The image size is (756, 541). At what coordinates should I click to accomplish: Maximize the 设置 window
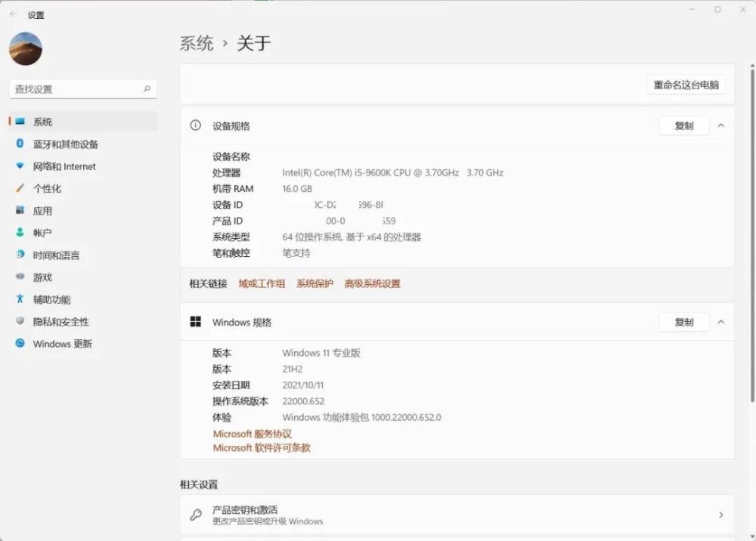point(717,10)
